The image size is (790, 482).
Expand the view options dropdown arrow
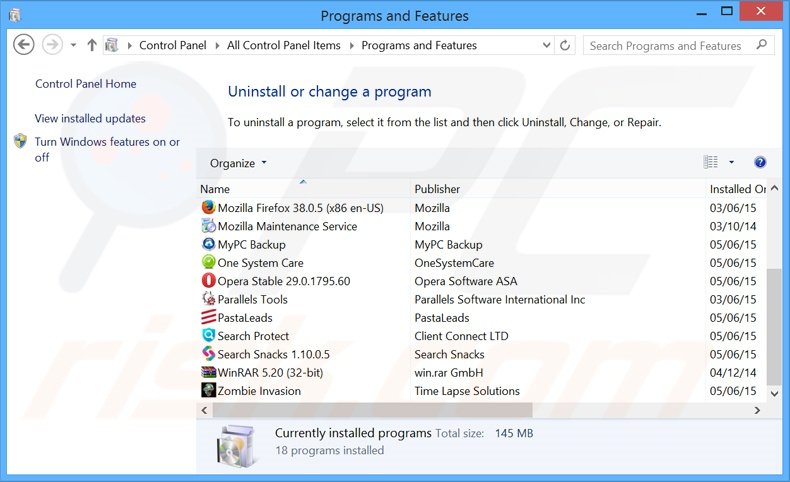(x=731, y=162)
